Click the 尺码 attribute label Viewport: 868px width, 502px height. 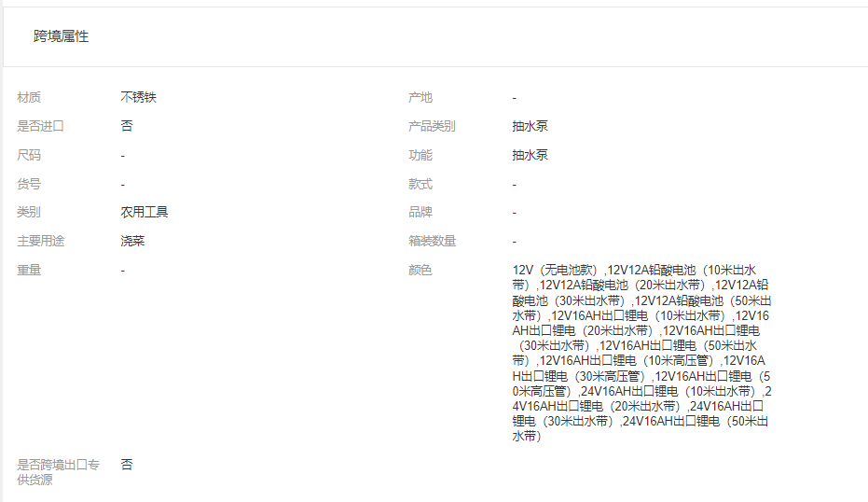[x=29, y=155]
